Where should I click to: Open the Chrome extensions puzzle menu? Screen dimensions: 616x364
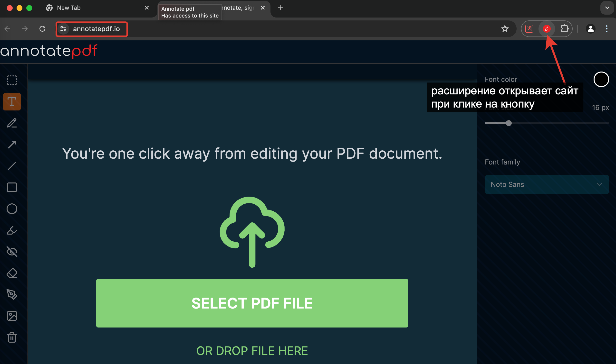[564, 29]
